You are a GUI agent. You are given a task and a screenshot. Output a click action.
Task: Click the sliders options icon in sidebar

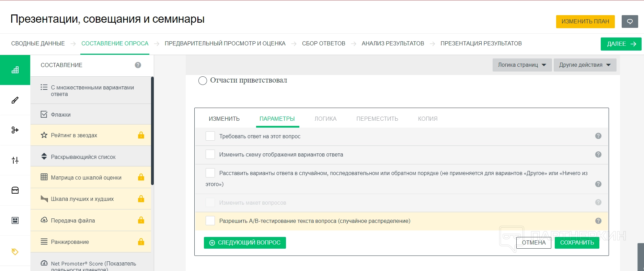pos(15,160)
